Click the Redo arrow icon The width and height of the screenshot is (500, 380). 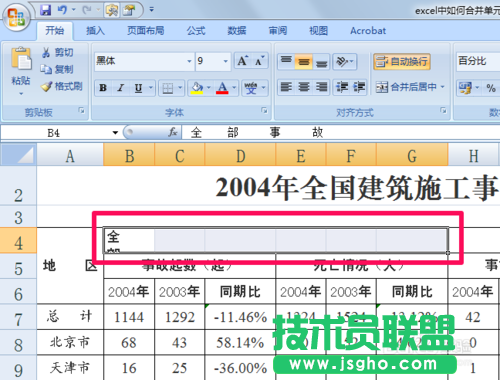[x=87, y=10]
